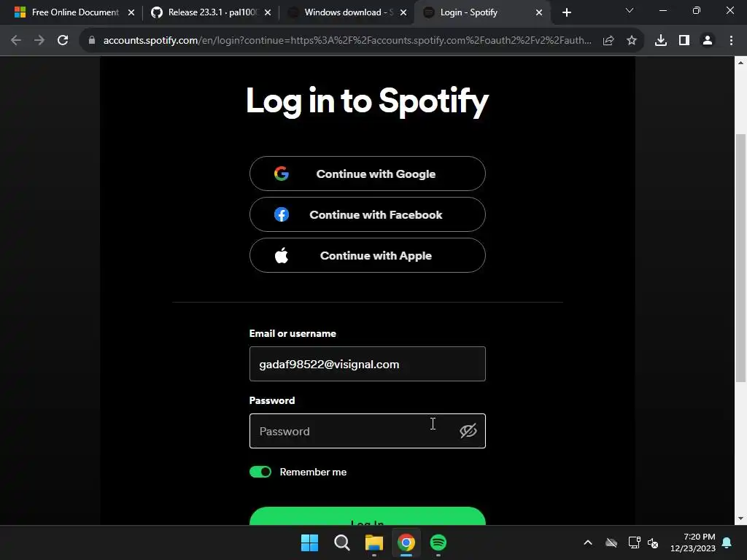
Task: Click the Password label above the field
Action: (x=272, y=400)
